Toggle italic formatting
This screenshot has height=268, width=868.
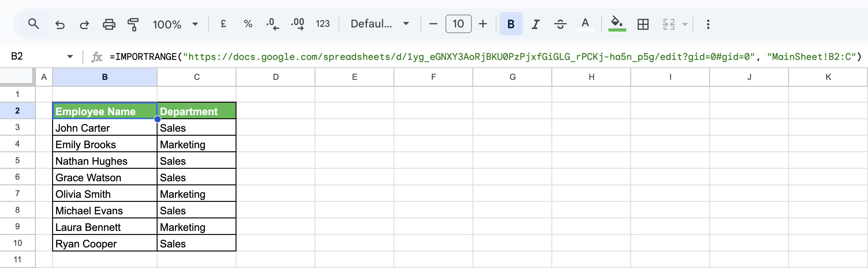[535, 24]
